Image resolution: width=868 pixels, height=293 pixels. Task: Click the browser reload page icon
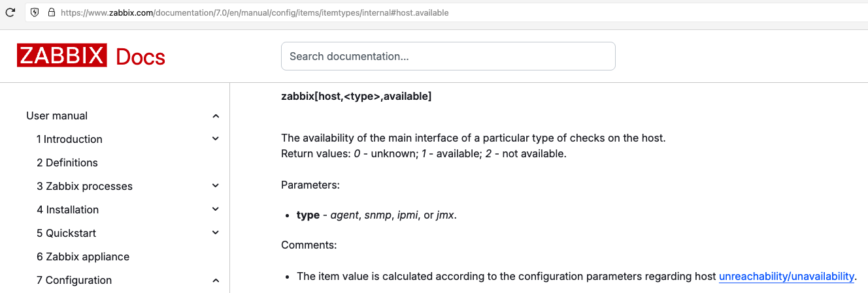tap(10, 12)
